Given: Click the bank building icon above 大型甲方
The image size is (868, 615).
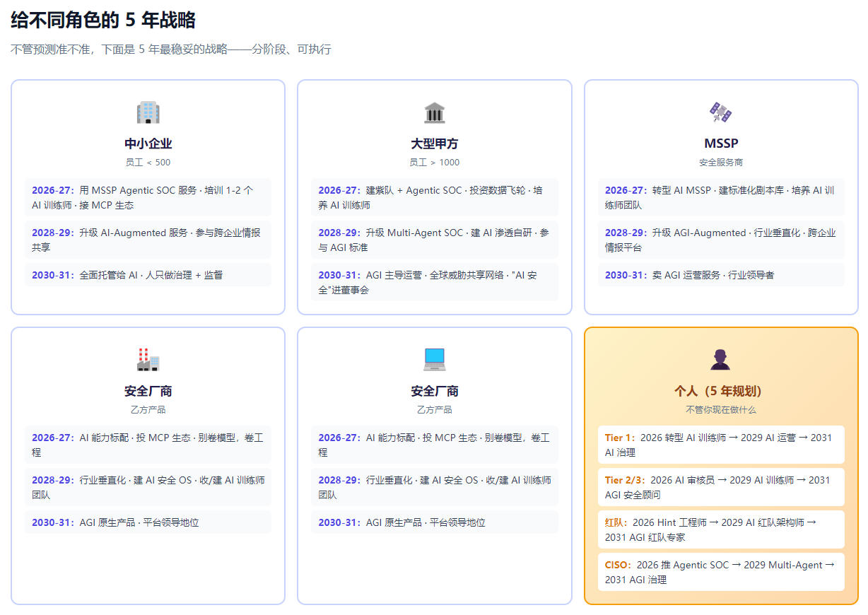Looking at the screenshot, I should tap(434, 112).
